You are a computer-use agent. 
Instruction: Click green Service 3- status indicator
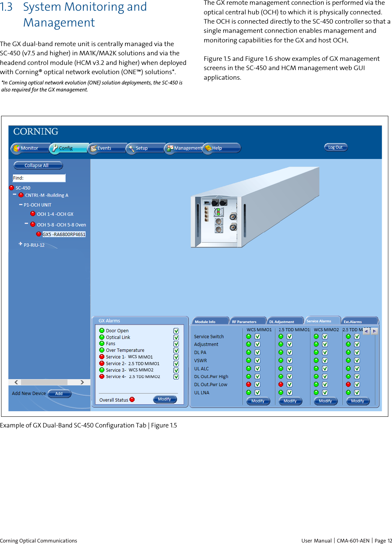pos(102,370)
